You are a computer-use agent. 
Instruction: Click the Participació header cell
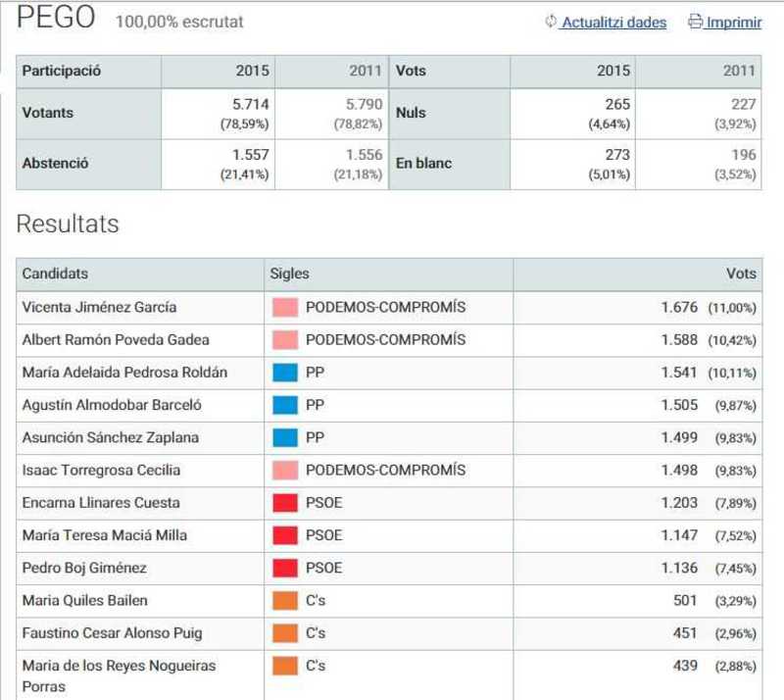point(88,71)
